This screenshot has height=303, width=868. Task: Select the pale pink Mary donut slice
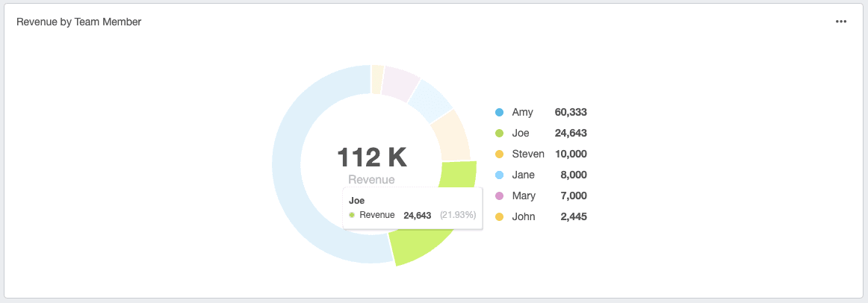click(x=399, y=82)
